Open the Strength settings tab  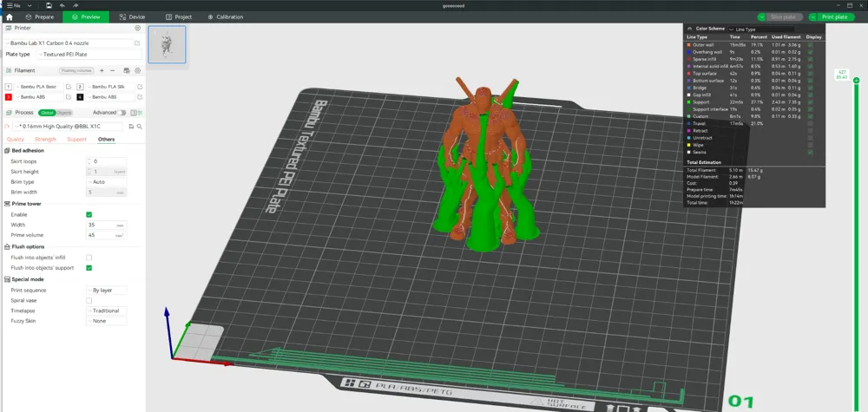pyautogui.click(x=45, y=140)
